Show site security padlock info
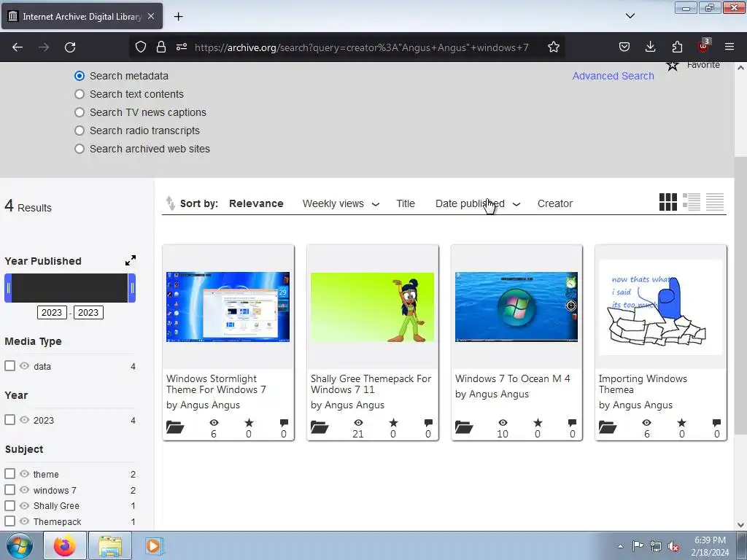The width and height of the screenshot is (747, 560). (161, 47)
